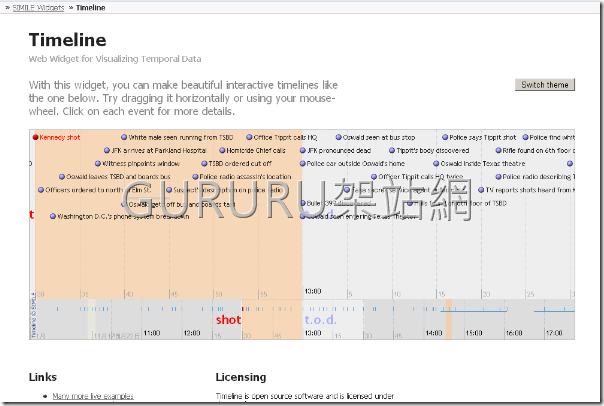Click the Timeline © SIMILE copyright label
The width and height of the screenshot is (604, 406).
[33, 315]
